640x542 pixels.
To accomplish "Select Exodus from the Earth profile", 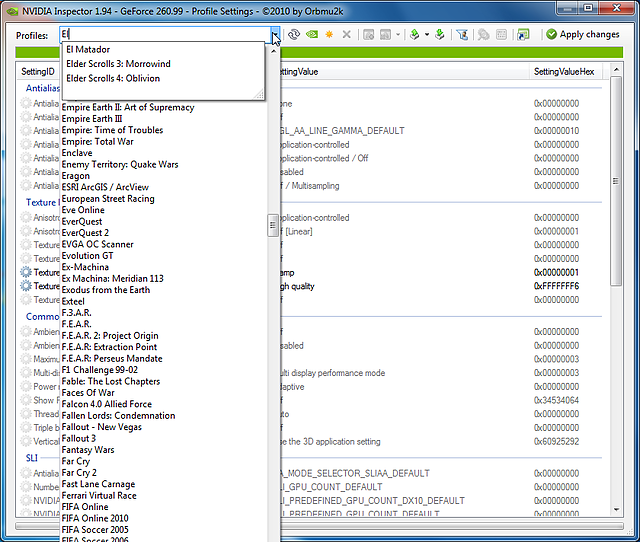I will coord(106,290).
